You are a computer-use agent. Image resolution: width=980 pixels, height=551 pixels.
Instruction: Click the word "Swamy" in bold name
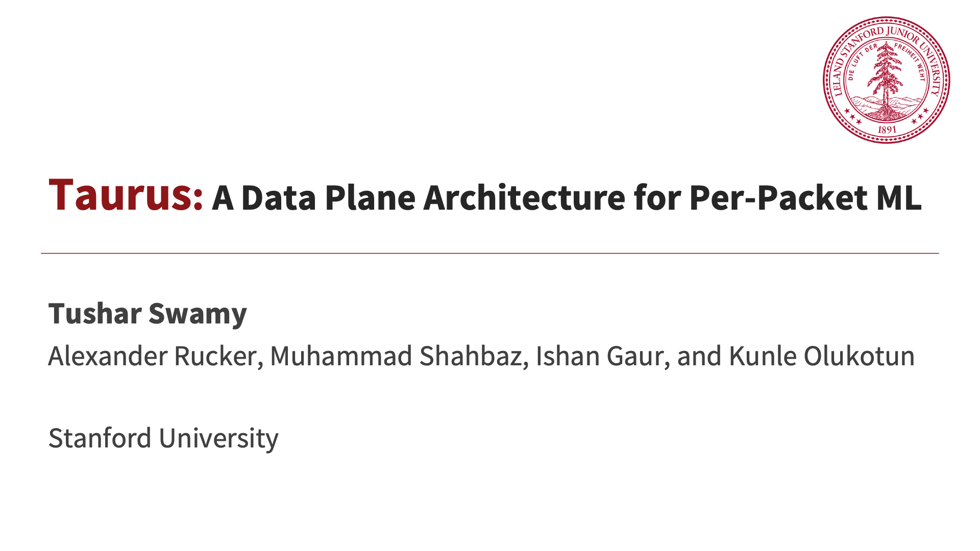198,313
